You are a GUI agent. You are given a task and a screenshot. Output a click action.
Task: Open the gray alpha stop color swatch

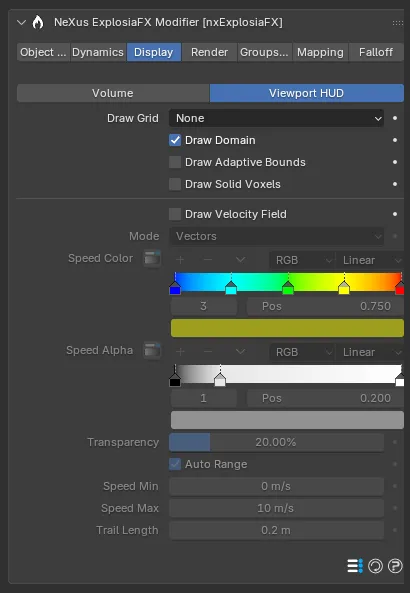287,420
